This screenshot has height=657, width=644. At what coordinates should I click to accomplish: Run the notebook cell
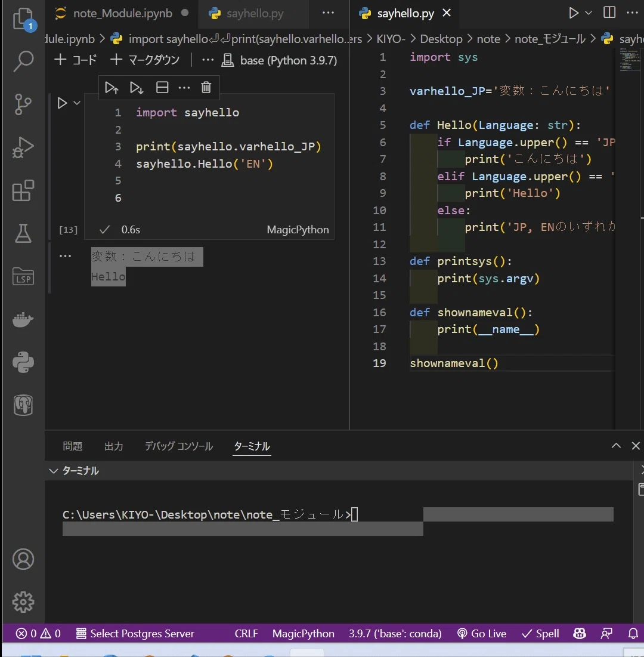(x=62, y=103)
